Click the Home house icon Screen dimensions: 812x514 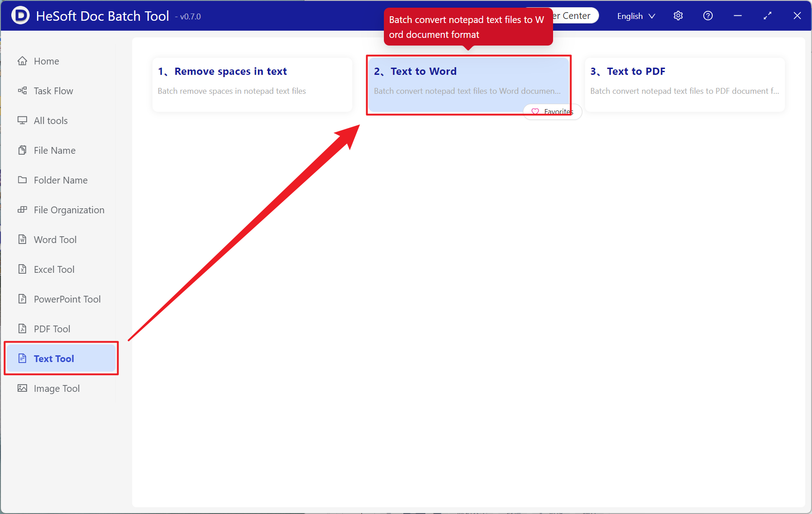[22, 61]
